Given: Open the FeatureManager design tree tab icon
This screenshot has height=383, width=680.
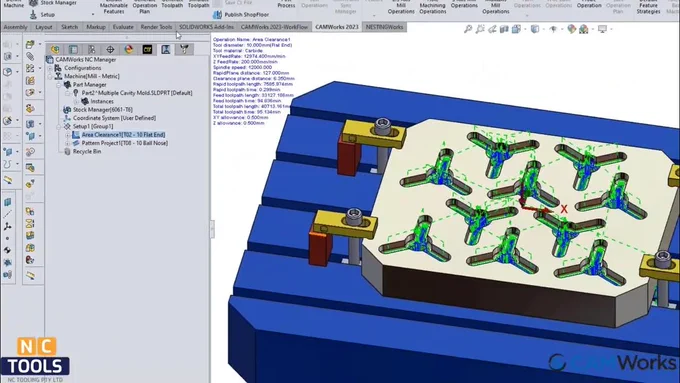Looking at the screenshot, I should coord(55,49).
